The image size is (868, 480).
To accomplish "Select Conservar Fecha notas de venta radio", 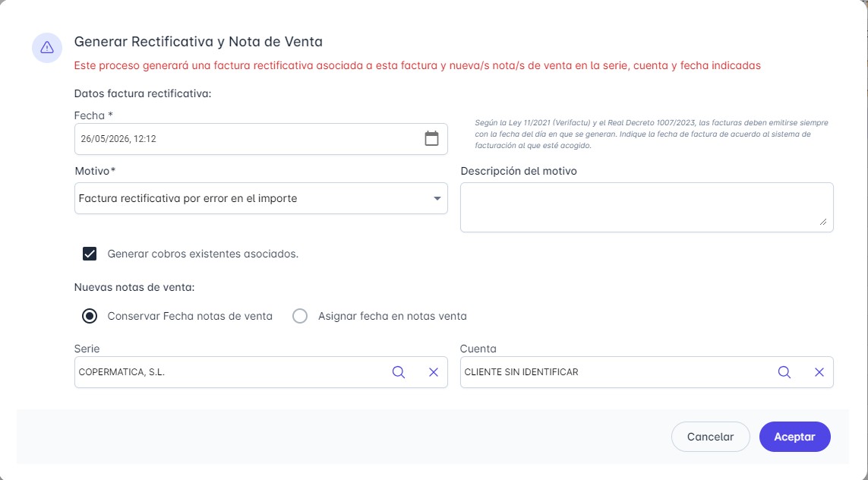I will pyautogui.click(x=90, y=316).
